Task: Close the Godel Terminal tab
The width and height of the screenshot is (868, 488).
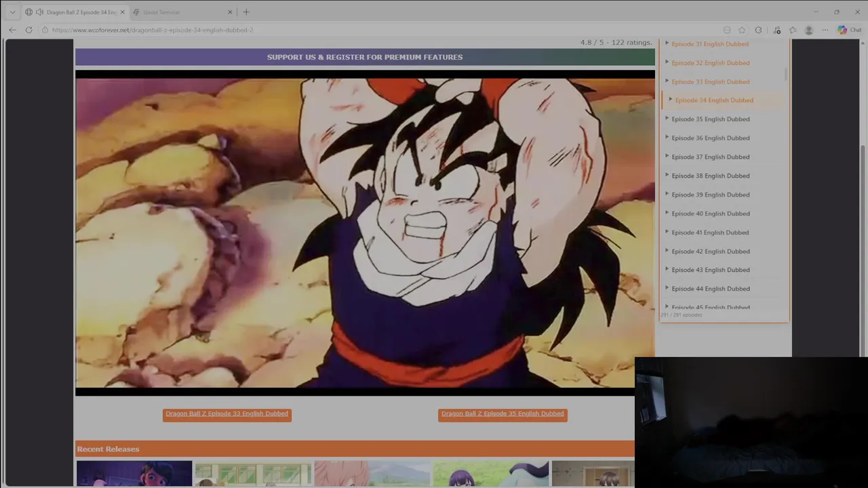Action: [x=230, y=12]
